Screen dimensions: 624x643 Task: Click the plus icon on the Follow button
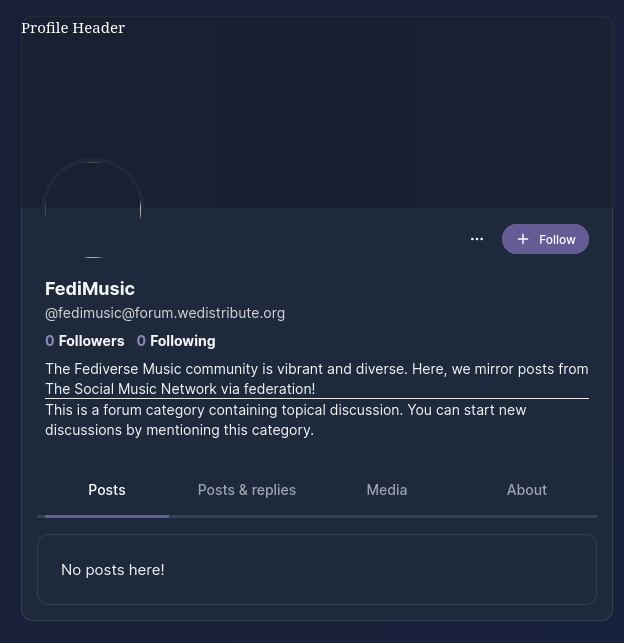(x=523, y=239)
